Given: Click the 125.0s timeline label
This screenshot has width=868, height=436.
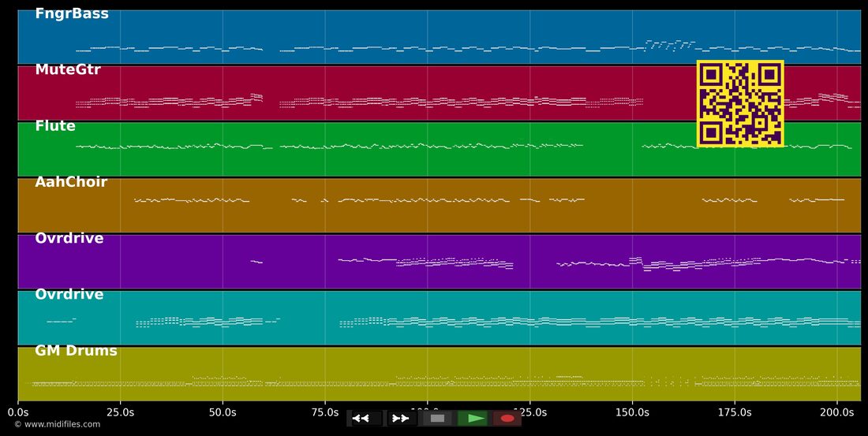Looking at the screenshot, I should click(x=529, y=412).
